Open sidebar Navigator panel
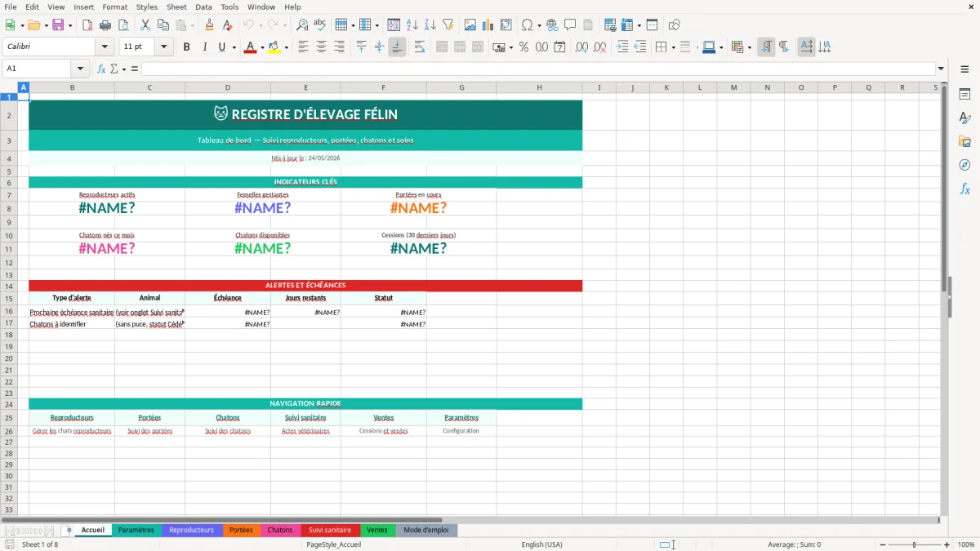This screenshot has height=551, width=980. pos(964,165)
